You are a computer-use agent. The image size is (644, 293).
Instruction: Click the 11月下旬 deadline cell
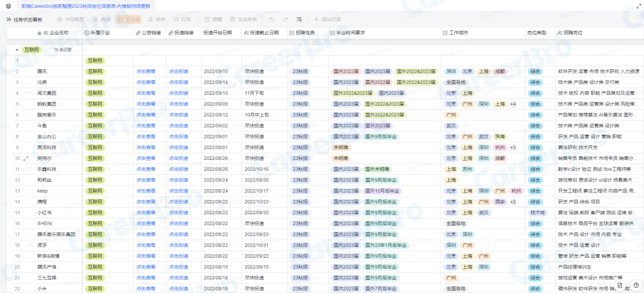[x=265, y=93]
